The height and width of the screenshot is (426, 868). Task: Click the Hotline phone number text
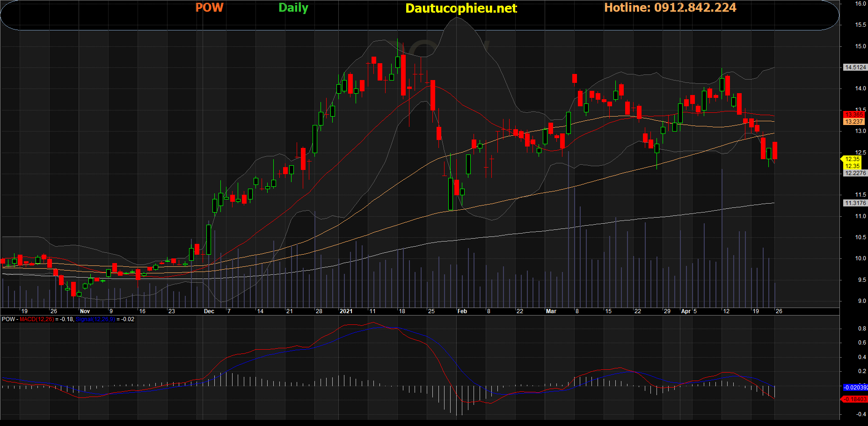(x=670, y=7)
